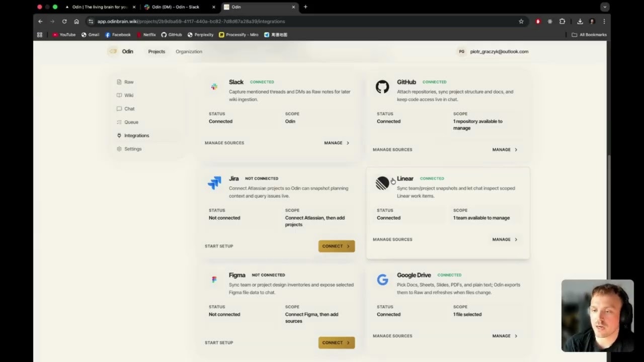Click GitHub card Manage chevron arrow
Screen dimensions: 644x362
point(516,149)
